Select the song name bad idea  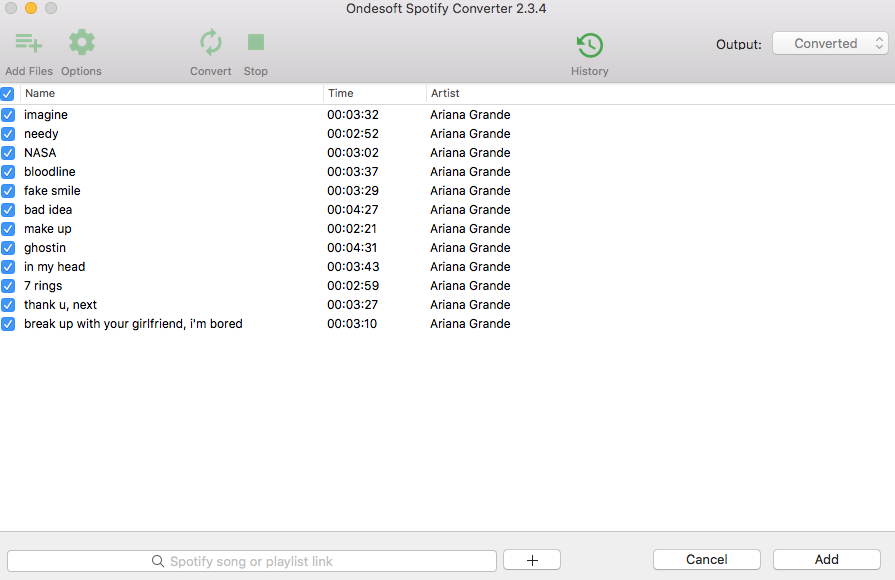point(48,210)
